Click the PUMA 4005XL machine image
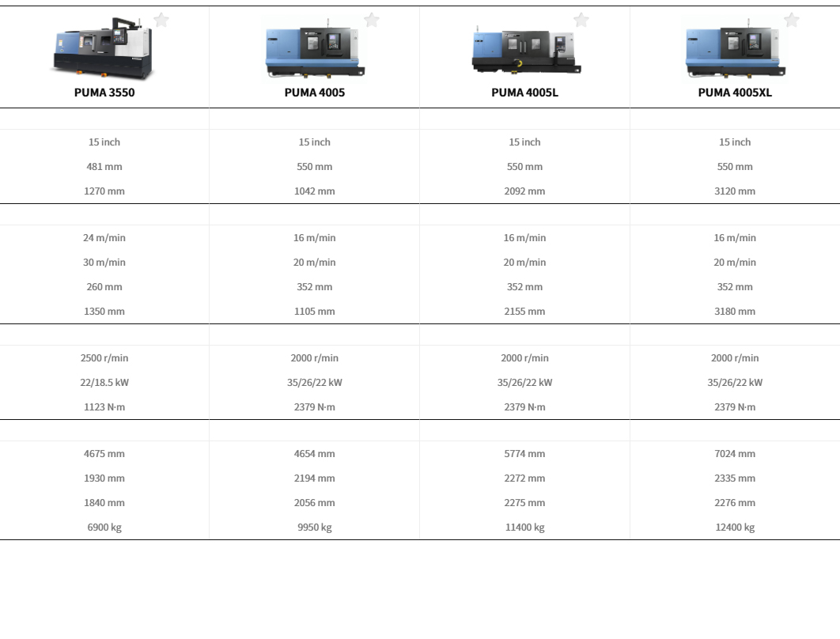 (735, 48)
